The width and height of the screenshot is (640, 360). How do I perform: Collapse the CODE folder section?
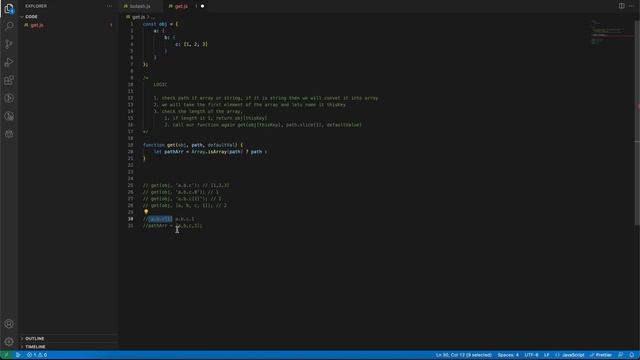click(x=31, y=17)
